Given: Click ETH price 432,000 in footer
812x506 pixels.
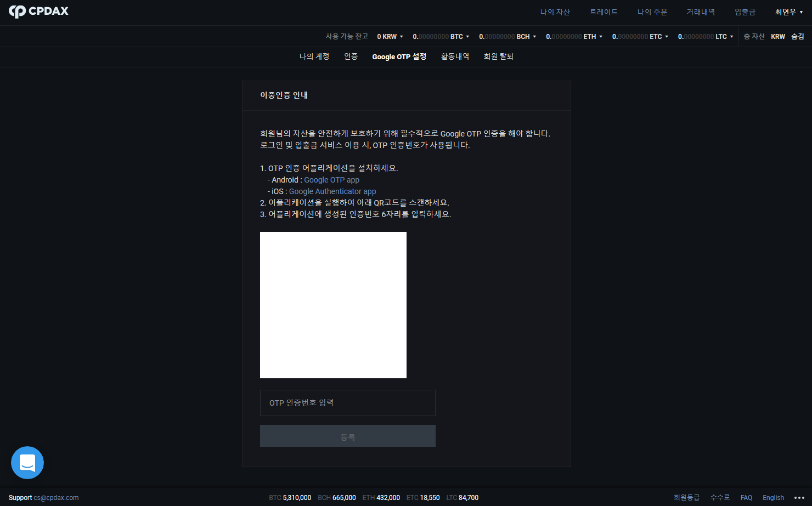Looking at the screenshot, I should 388,498.
